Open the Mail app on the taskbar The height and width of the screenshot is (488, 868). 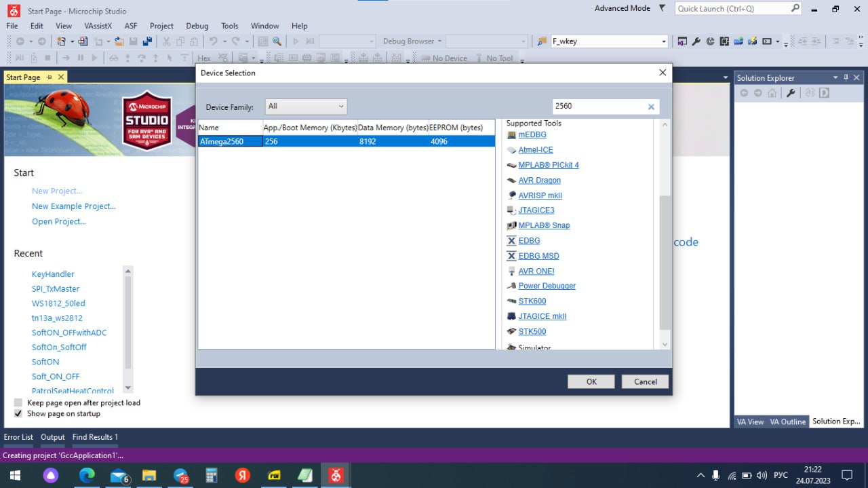coord(119,475)
